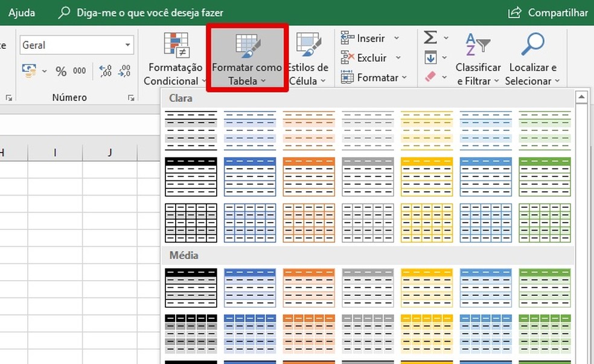Click the increase decimal icon
The width and height of the screenshot is (594, 364).
click(104, 71)
